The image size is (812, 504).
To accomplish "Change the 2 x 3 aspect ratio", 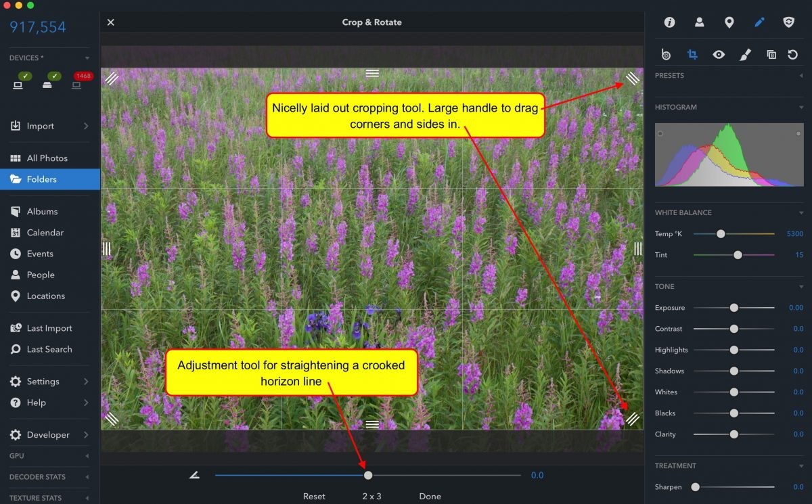I will coord(371,496).
